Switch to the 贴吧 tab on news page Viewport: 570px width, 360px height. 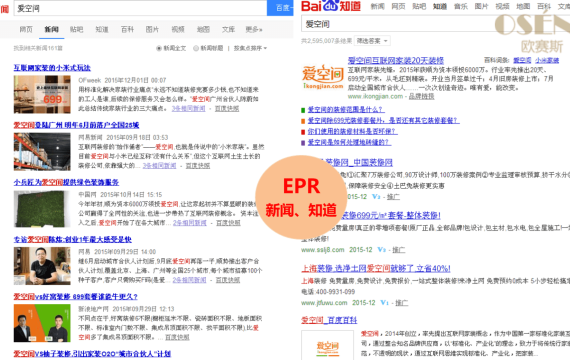[76, 29]
